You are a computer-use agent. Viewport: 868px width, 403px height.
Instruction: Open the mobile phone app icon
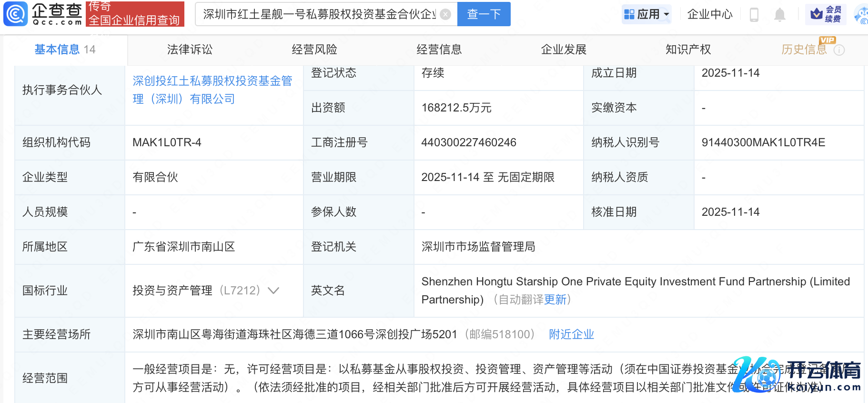(x=754, y=15)
